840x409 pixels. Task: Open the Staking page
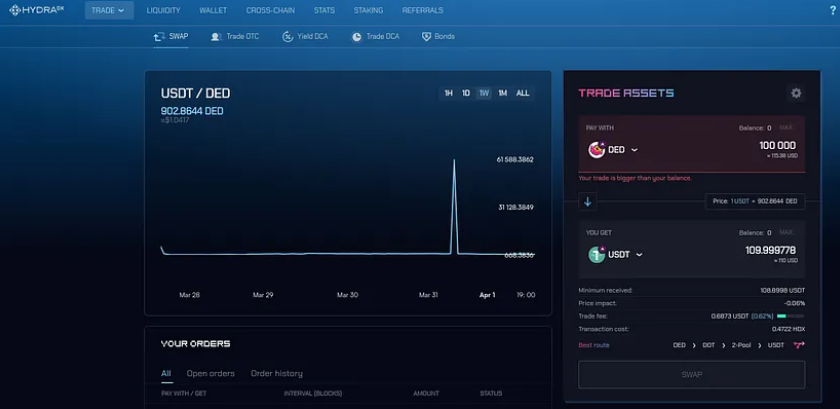[x=368, y=10]
